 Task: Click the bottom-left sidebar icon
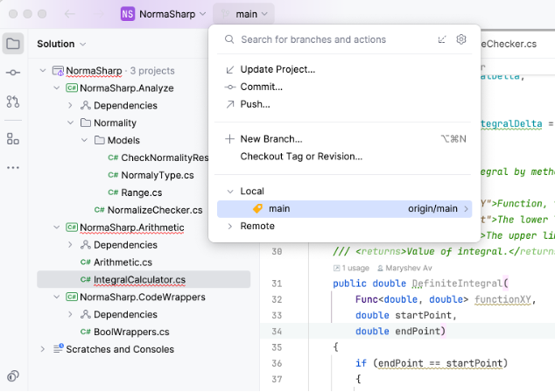(13, 376)
